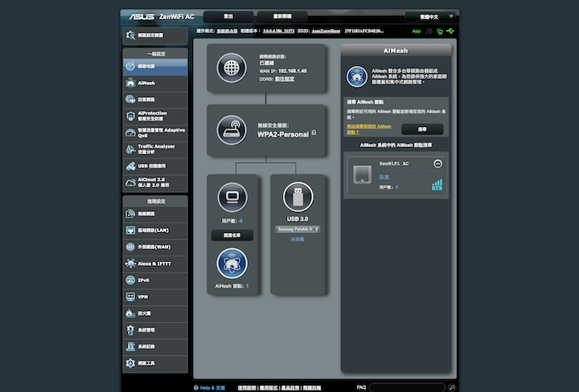Click the AiMesh logo in right panel

click(357, 76)
